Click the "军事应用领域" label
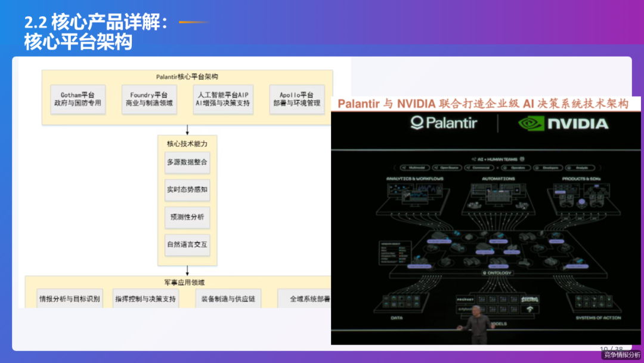644x363 pixels. click(x=184, y=282)
